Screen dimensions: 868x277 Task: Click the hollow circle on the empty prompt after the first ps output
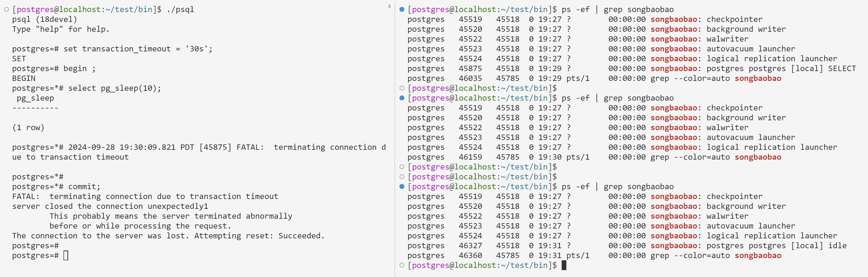(402, 88)
